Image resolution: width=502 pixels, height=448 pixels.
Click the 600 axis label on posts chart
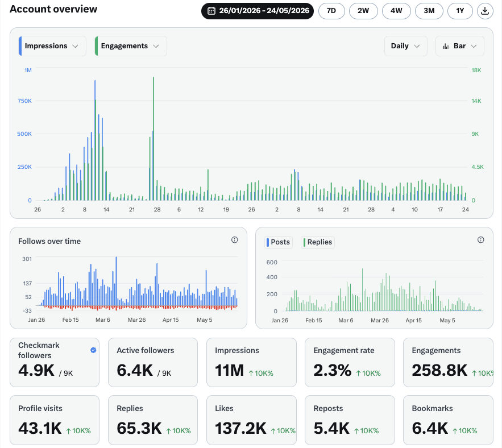pyautogui.click(x=272, y=262)
